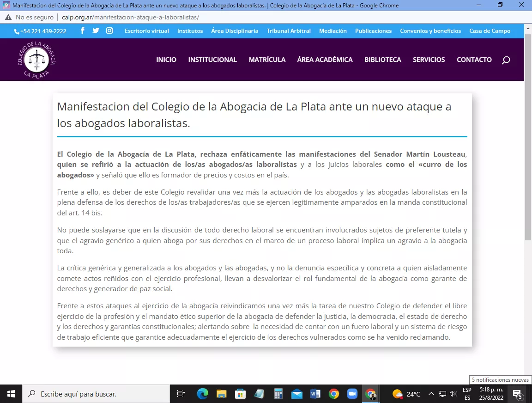Click the Windows search box
532x403 pixels.
tap(96, 394)
